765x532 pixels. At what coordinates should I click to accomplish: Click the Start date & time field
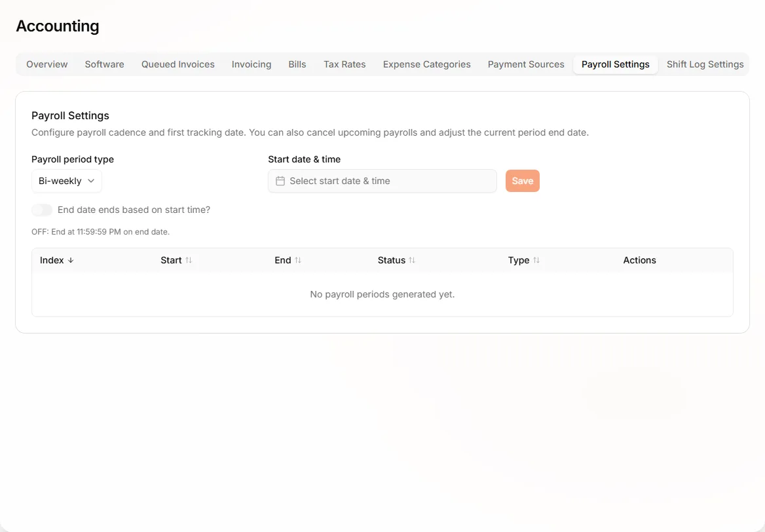[382, 181]
